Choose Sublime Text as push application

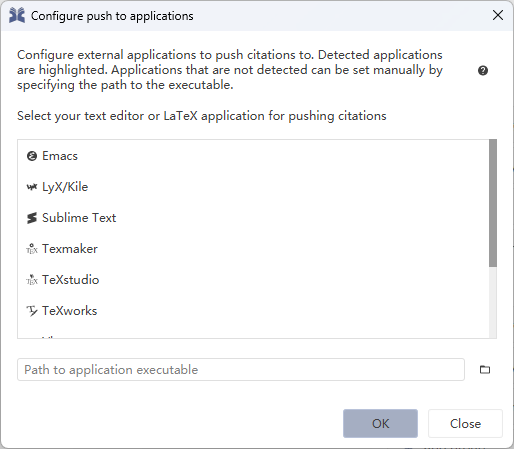click(x=253, y=218)
